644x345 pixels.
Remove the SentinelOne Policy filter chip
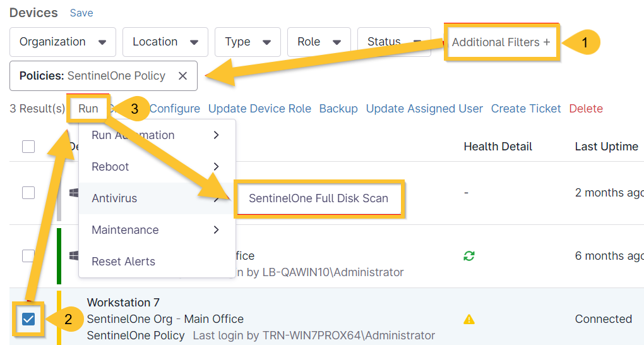point(182,76)
